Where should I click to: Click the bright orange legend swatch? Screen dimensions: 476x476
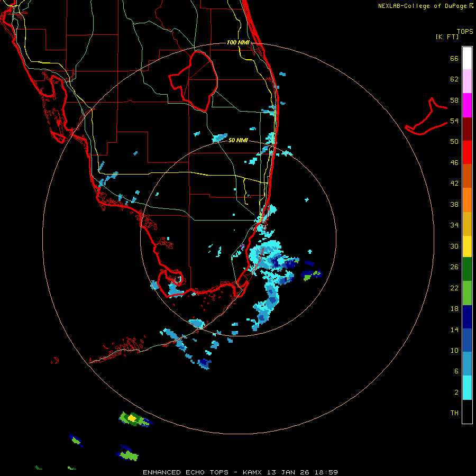pyautogui.click(x=467, y=199)
